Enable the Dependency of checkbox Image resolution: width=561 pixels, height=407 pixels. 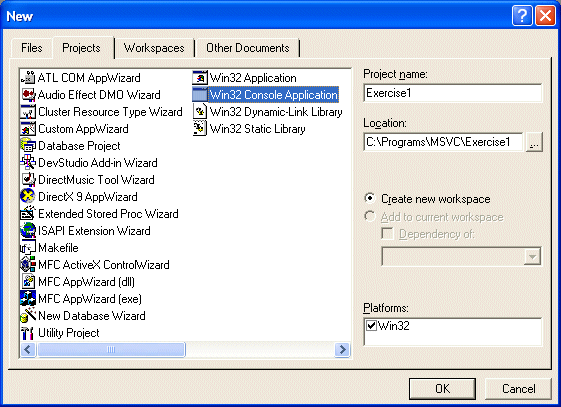(387, 234)
